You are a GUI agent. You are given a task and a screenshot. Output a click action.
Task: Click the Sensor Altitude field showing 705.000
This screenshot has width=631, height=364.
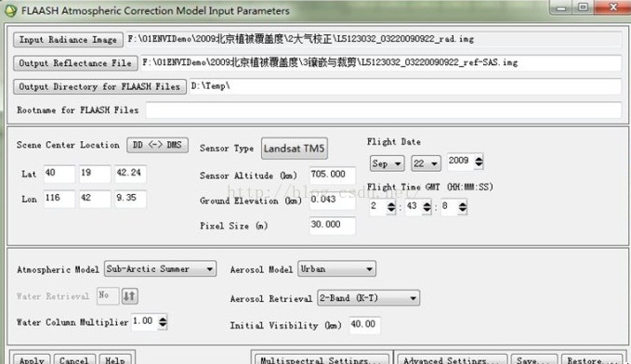tap(333, 175)
